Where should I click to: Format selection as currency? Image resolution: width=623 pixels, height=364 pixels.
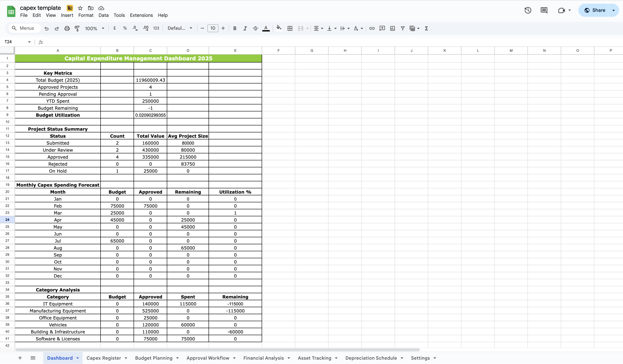coord(115,28)
